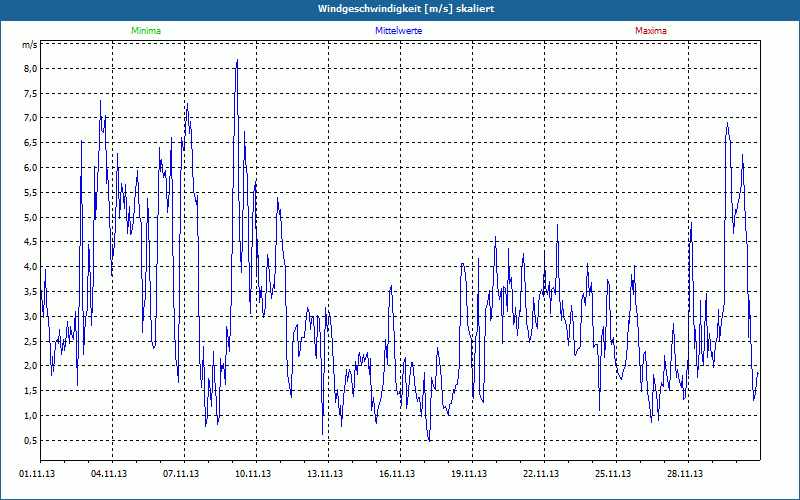Click the 25.11.13 date label
This screenshot has width=800, height=500.
(x=613, y=474)
